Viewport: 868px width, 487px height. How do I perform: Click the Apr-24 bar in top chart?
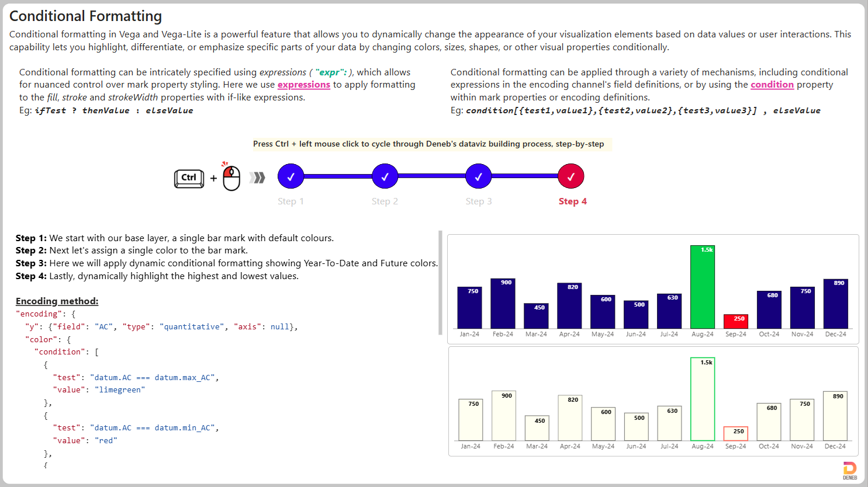[x=569, y=306]
